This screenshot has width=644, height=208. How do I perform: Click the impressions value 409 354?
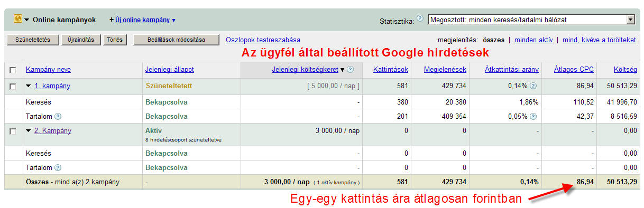pyautogui.click(x=453, y=117)
